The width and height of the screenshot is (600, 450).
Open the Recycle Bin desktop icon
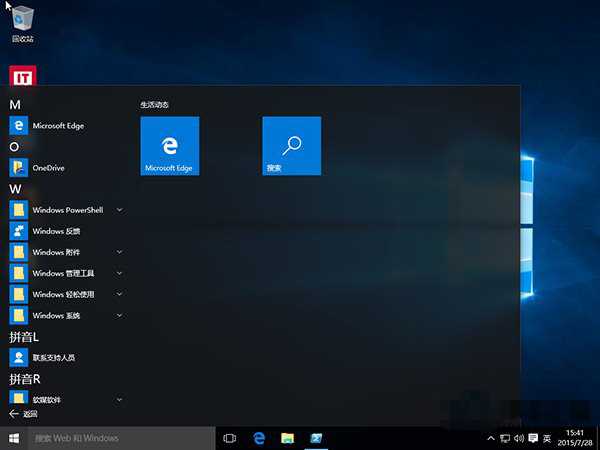[x=23, y=23]
